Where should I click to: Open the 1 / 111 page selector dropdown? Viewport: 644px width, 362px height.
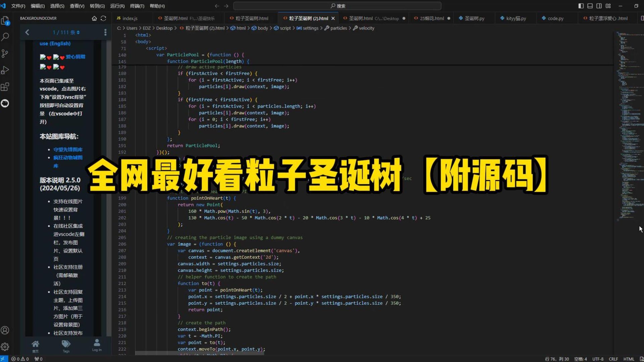(66, 32)
